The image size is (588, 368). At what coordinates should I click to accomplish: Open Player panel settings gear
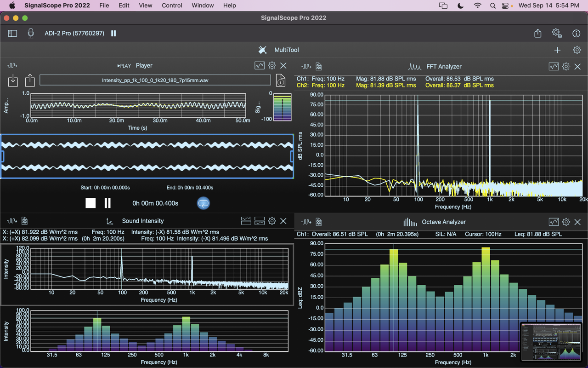click(x=272, y=66)
